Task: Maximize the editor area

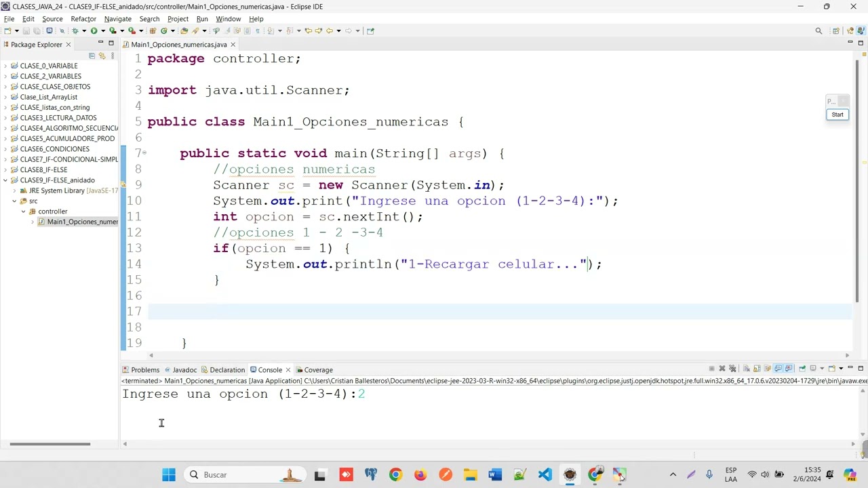Action: click(861, 43)
